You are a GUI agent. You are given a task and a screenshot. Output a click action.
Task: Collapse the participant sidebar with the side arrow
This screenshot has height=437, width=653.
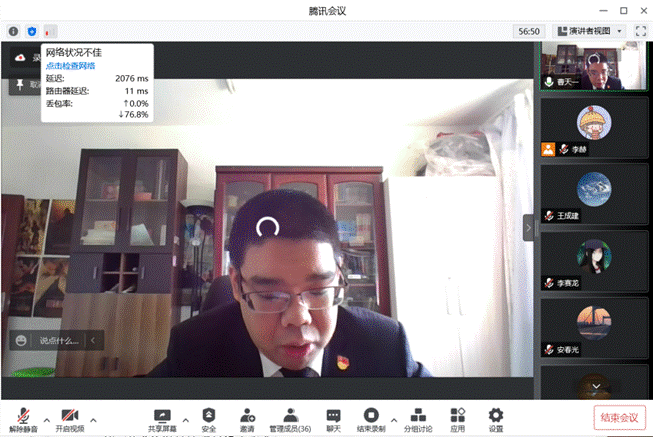pos(529,228)
